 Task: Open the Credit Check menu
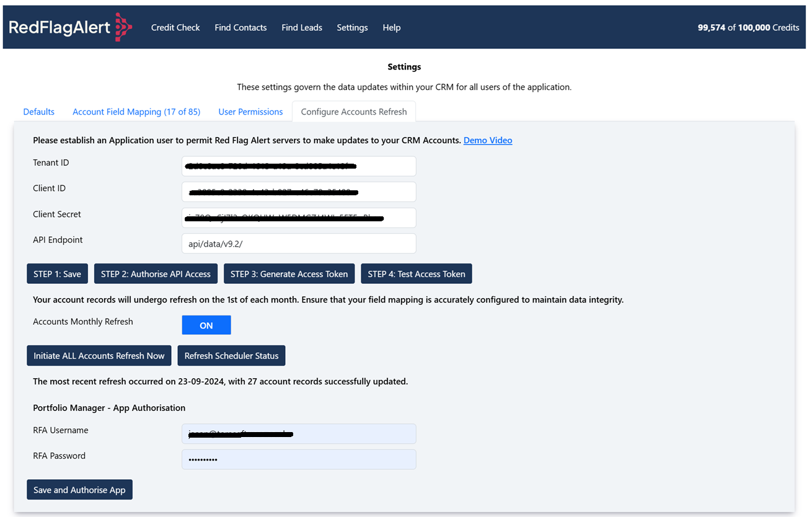click(x=175, y=27)
